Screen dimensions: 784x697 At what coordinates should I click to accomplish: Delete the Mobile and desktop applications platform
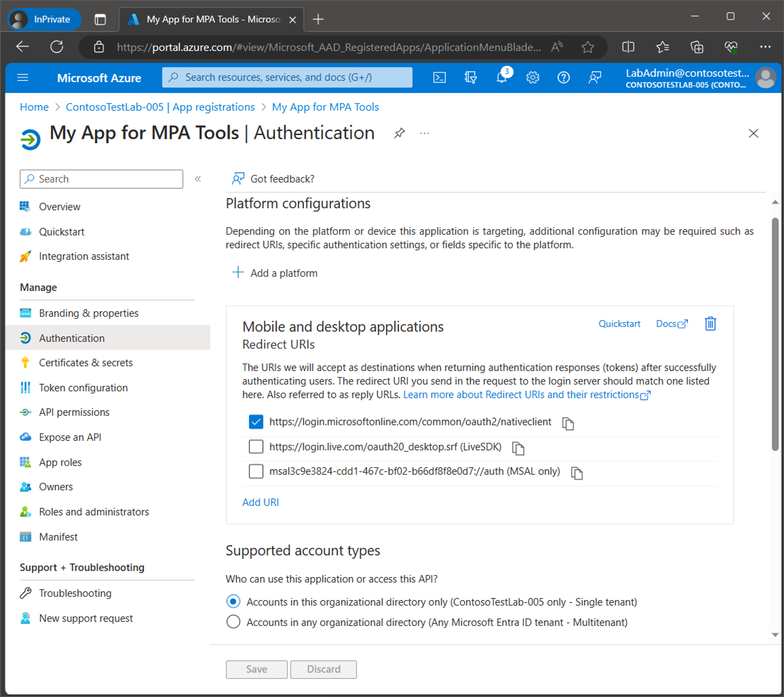(x=710, y=324)
